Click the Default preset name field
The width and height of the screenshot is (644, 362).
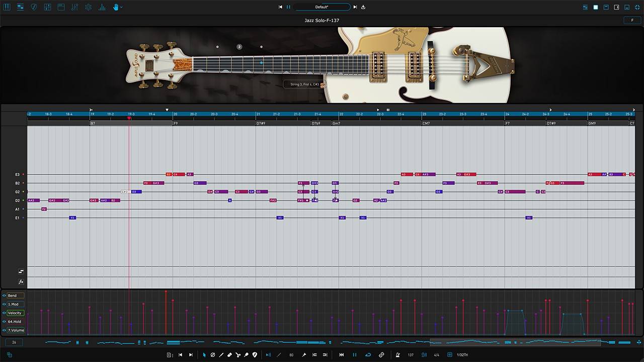(x=322, y=7)
